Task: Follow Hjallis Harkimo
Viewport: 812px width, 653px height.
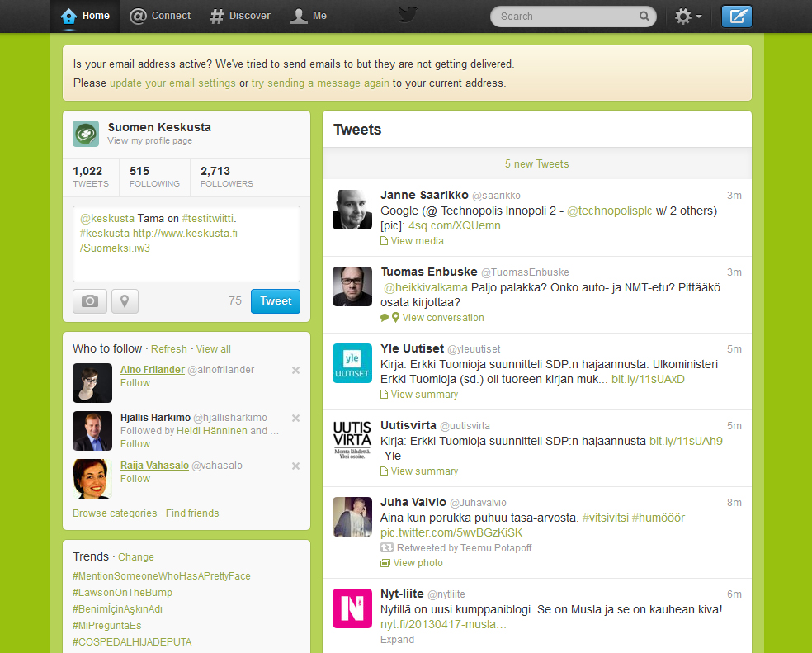Action: (135, 444)
